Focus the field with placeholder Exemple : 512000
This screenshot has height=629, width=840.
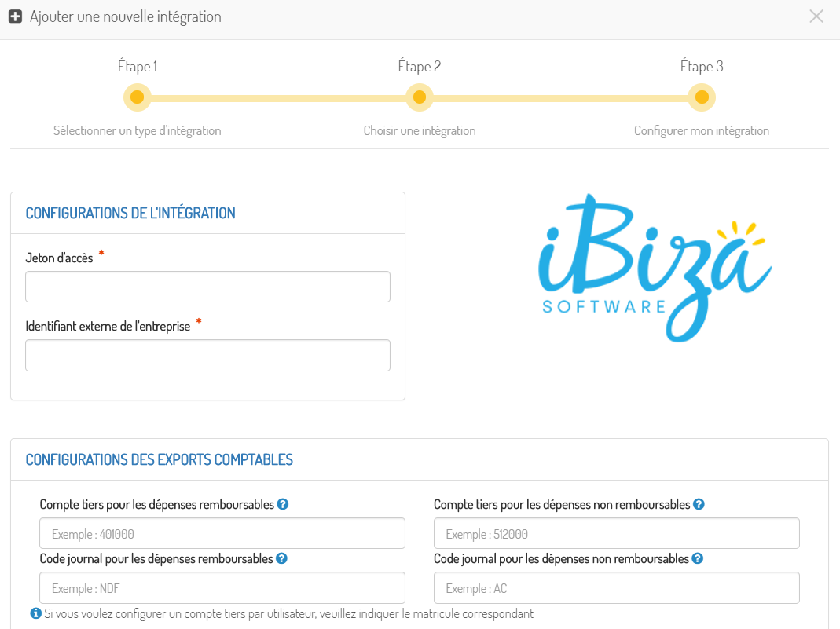click(x=617, y=533)
